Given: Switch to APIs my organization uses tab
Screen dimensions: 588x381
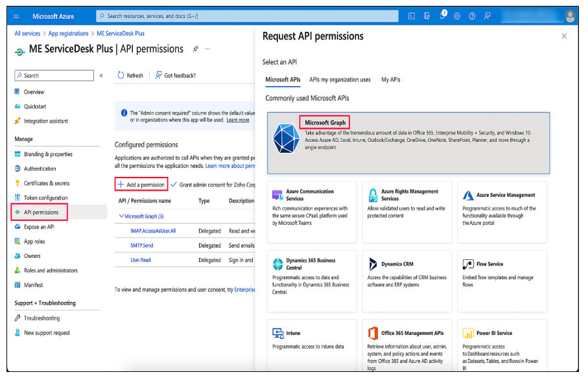Looking at the screenshot, I should tap(340, 80).
